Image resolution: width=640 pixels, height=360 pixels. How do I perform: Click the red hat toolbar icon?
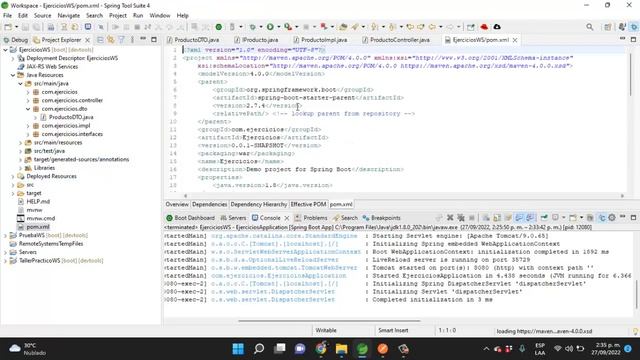484,27
